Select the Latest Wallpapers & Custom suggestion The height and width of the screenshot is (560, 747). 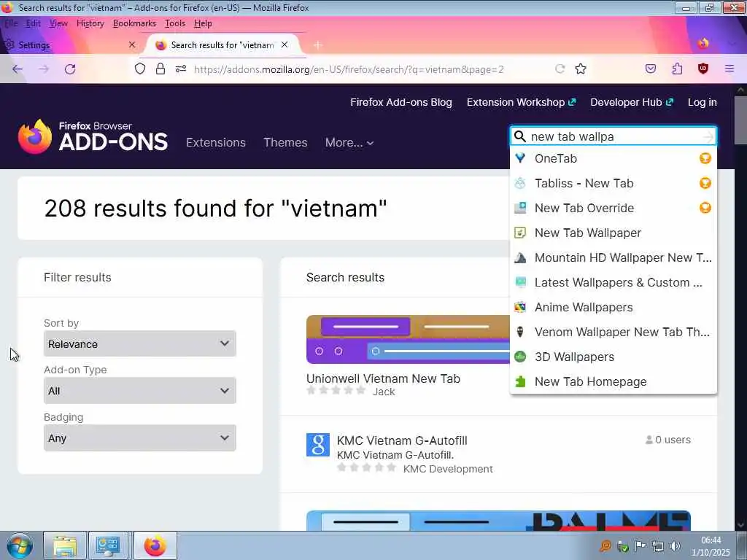[x=613, y=282]
